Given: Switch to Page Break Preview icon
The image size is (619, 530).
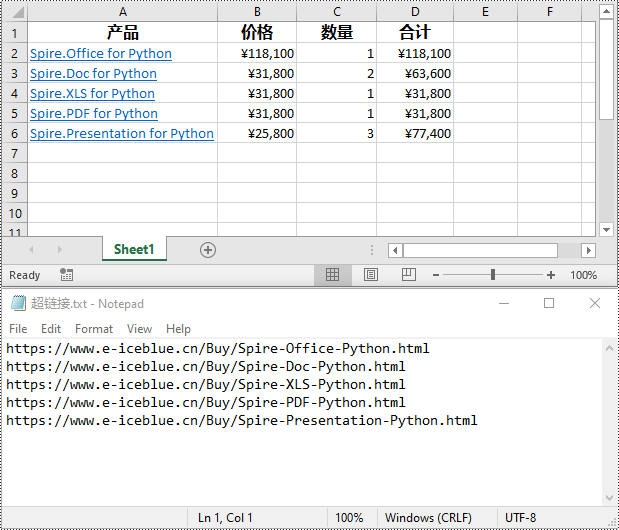Looking at the screenshot, I should (x=409, y=275).
